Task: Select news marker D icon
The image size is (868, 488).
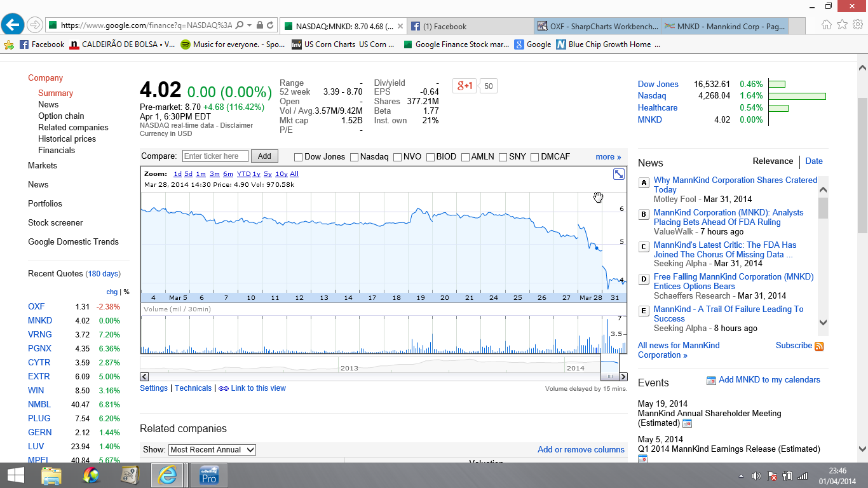Action: click(644, 279)
